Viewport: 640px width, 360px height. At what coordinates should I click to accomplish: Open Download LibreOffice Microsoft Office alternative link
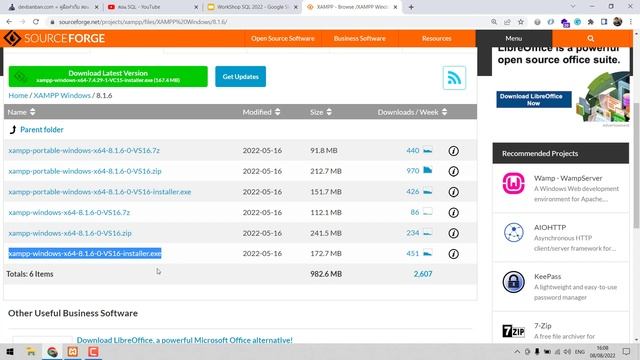[x=184, y=340]
